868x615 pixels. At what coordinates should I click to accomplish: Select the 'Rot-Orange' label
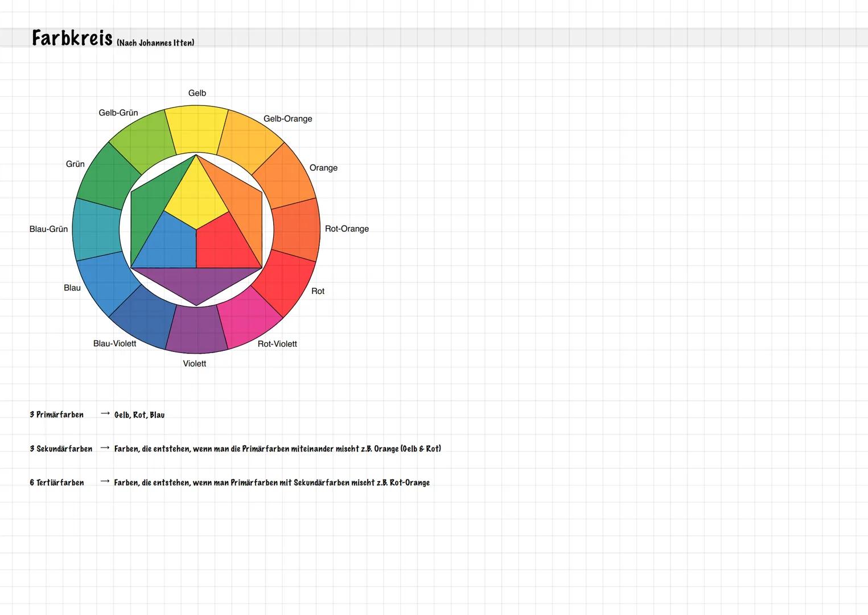[x=347, y=229]
